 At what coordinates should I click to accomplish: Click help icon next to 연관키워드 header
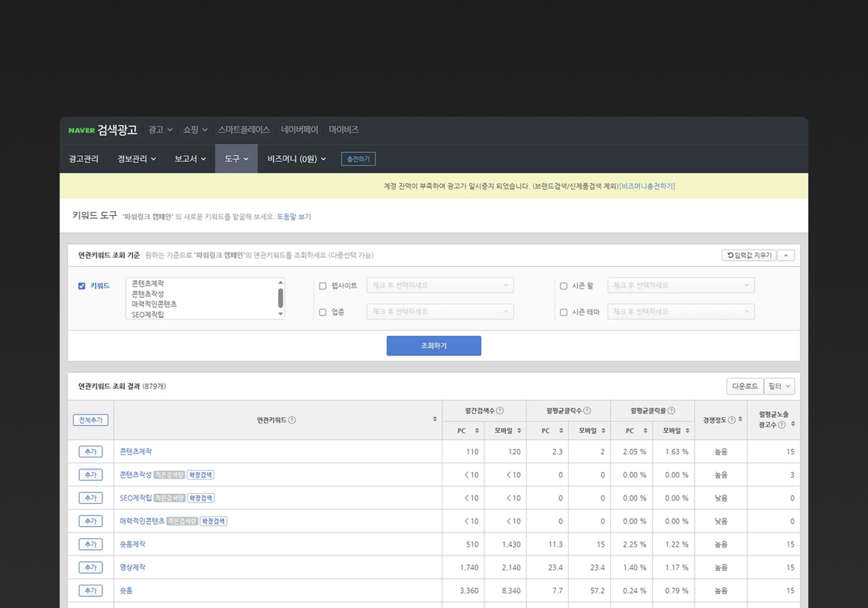coord(292,420)
